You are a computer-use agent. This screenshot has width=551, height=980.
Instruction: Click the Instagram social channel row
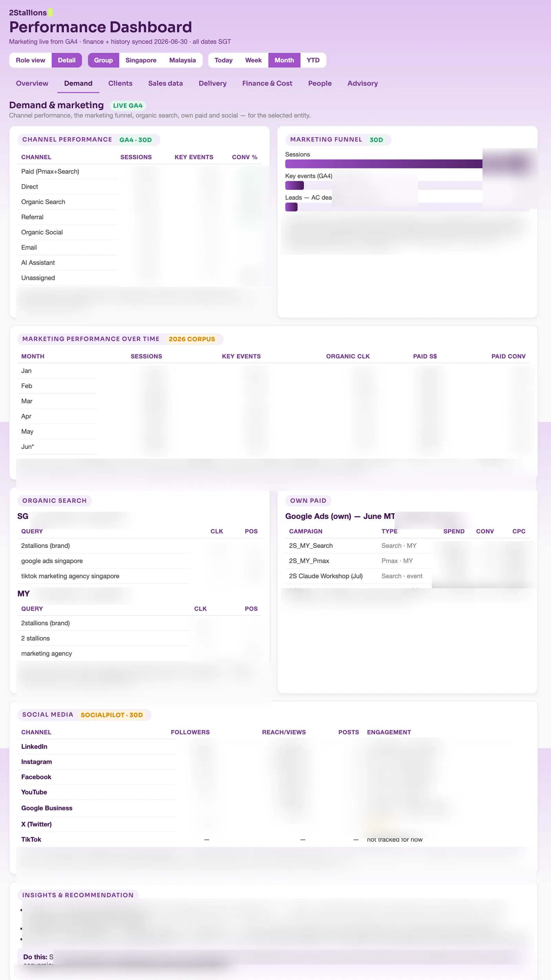273,762
